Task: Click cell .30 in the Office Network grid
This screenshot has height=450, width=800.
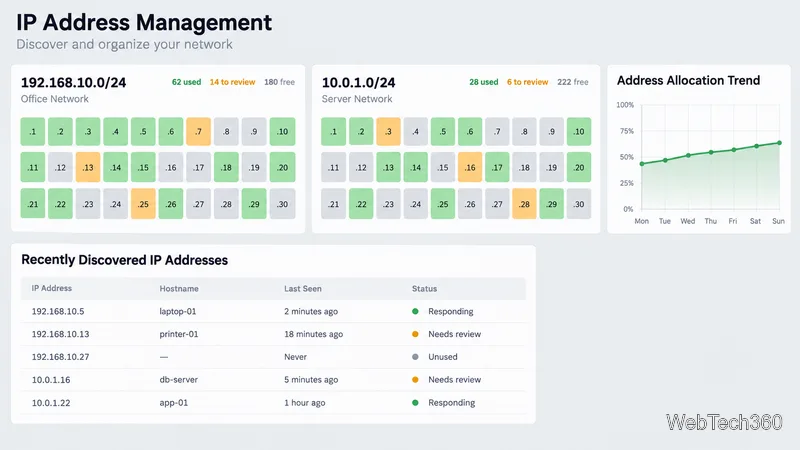Action: (x=282, y=204)
